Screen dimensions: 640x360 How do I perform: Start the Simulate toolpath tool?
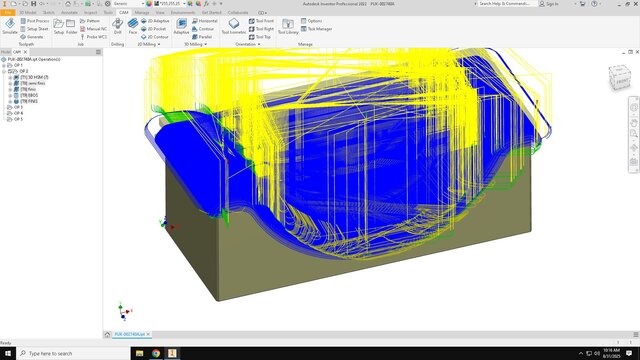(x=10, y=27)
